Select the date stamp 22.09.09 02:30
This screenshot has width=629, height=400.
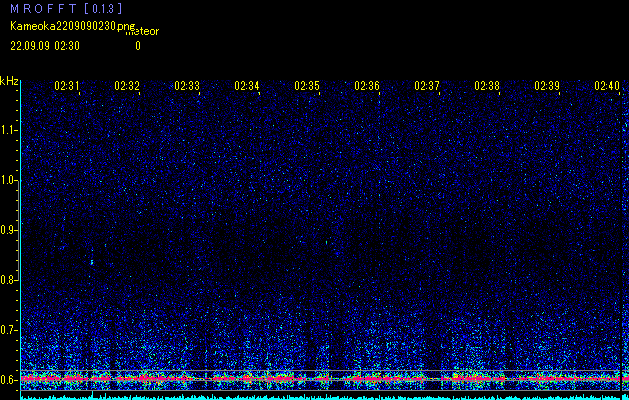[45, 46]
